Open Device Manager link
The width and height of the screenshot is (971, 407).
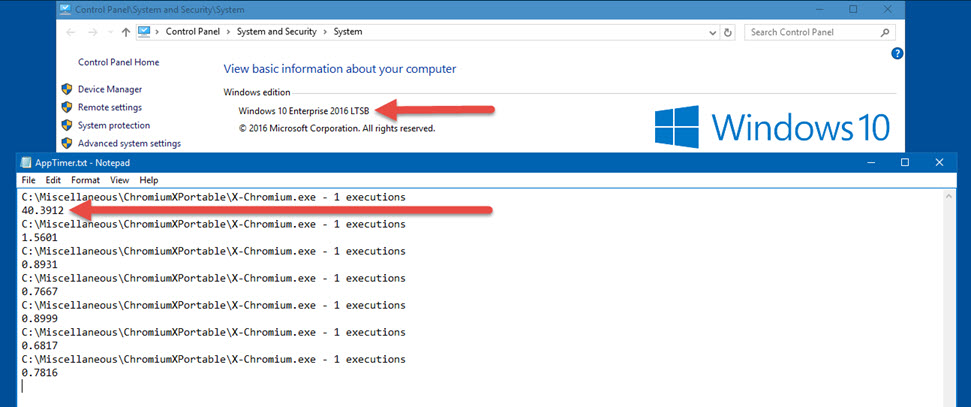pos(110,89)
